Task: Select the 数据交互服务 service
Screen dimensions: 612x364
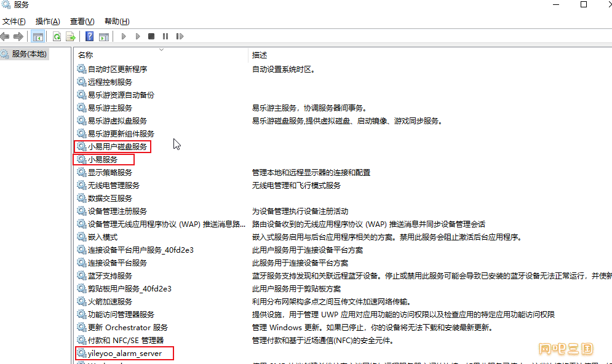Action: (110, 198)
